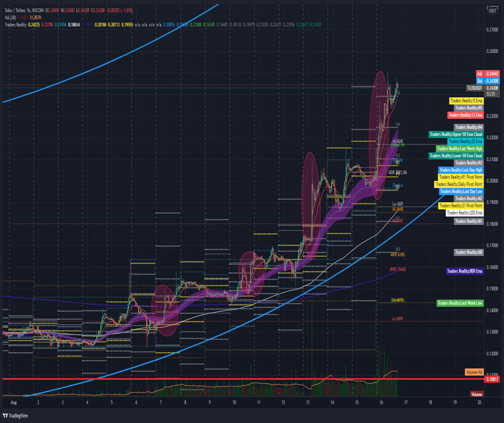Click the Lo-AMR label on the chart
Viewport: 504px width, 423px height.
point(397,319)
